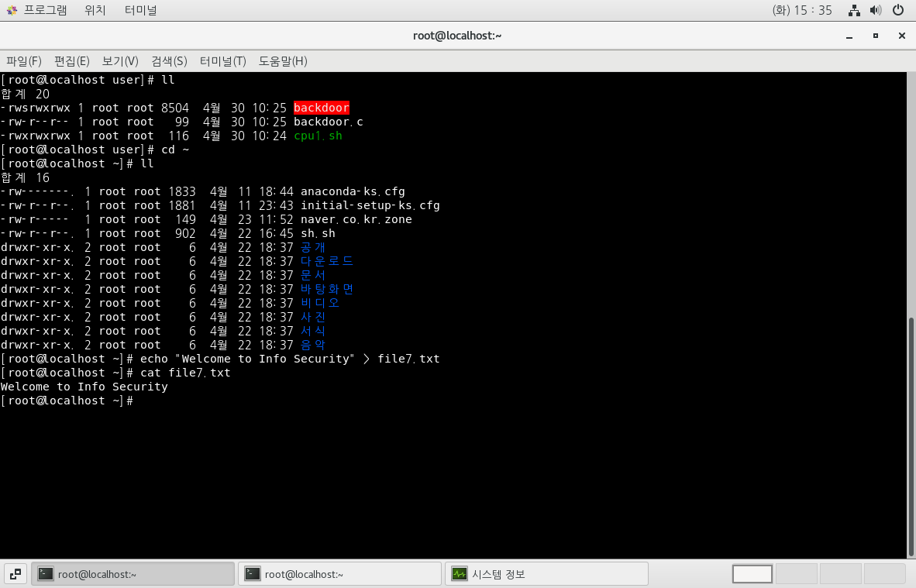This screenshot has width=916, height=588.
Task: Click the output line Welcome to Info Security
Action: 84,387
